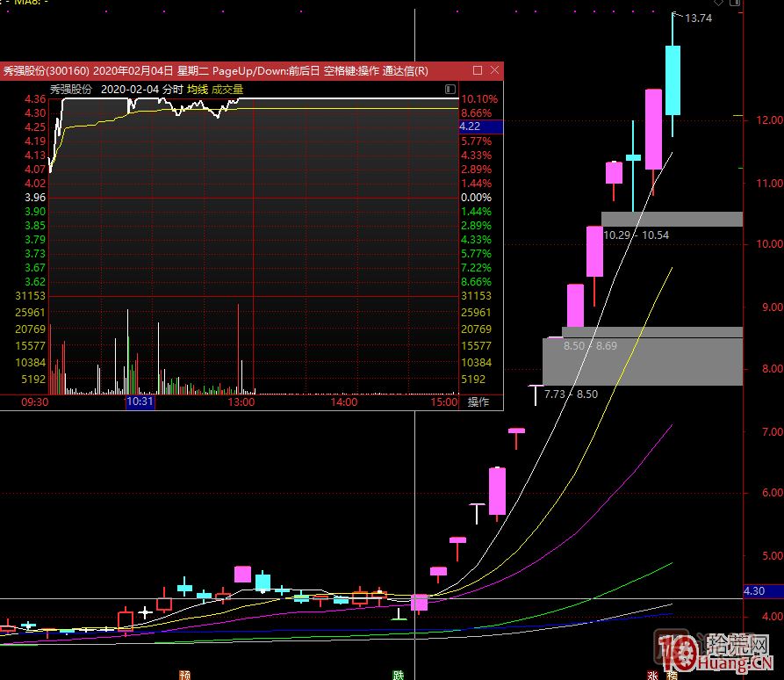Click the 均线 average line legend label
This screenshot has width=784, height=680.
pos(198,90)
